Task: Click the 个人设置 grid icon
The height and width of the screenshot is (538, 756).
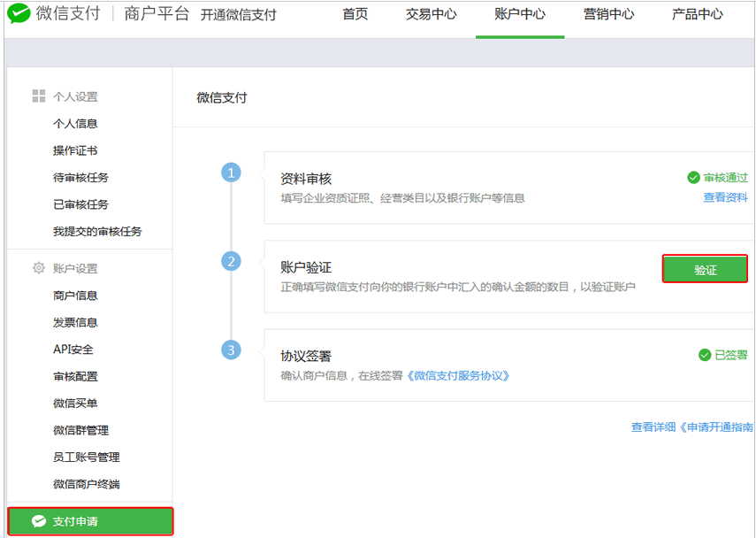Action: [x=39, y=96]
